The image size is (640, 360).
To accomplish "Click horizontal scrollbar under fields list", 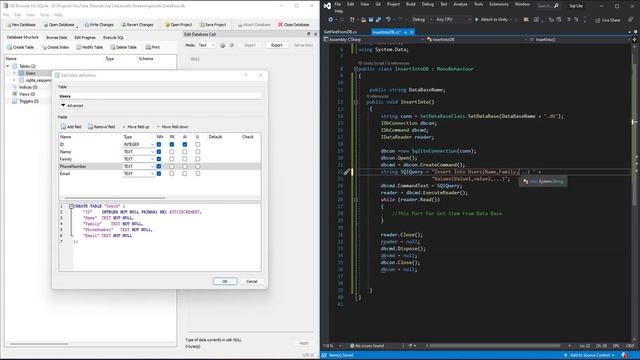I will [x=115, y=198].
